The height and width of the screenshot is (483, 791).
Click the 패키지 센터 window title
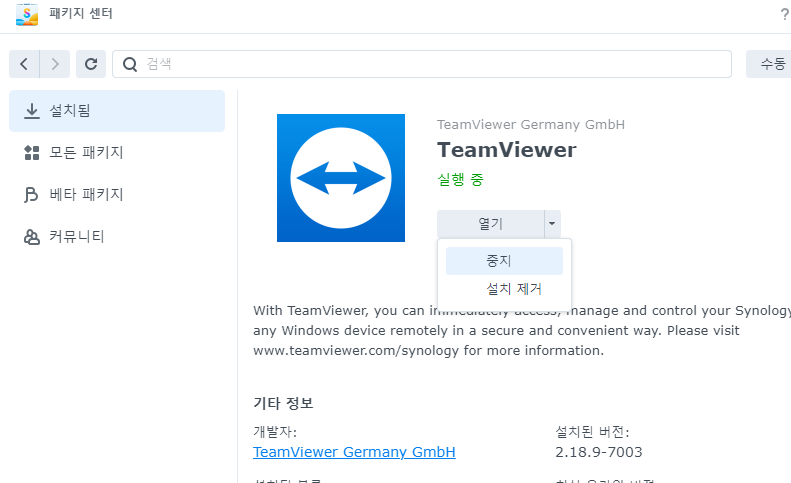[x=81, y=13]
